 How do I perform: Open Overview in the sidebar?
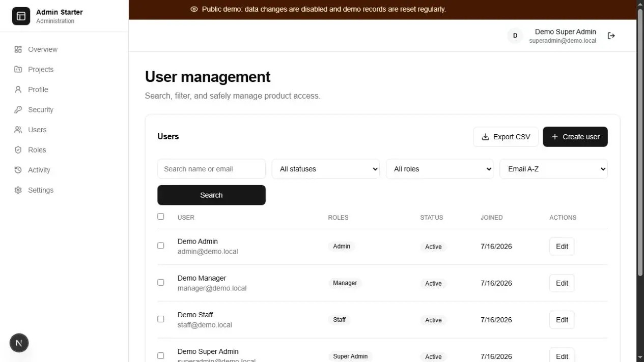64,49
